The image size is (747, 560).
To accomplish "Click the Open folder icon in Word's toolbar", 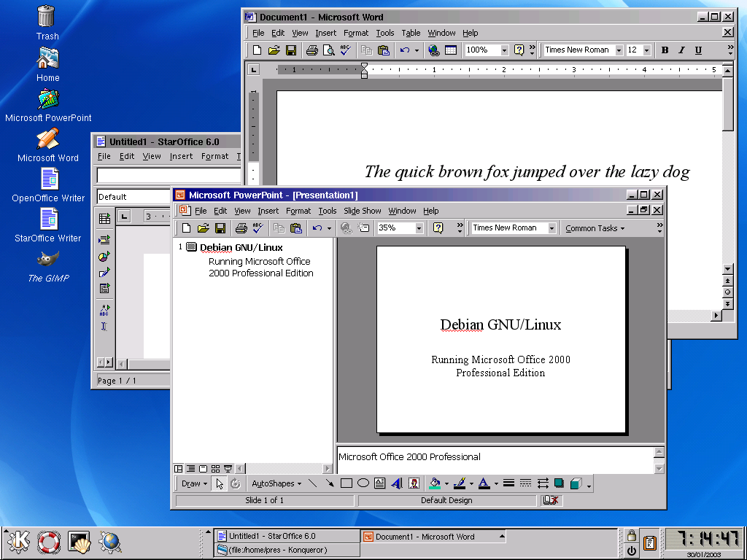I will point(274,50).
